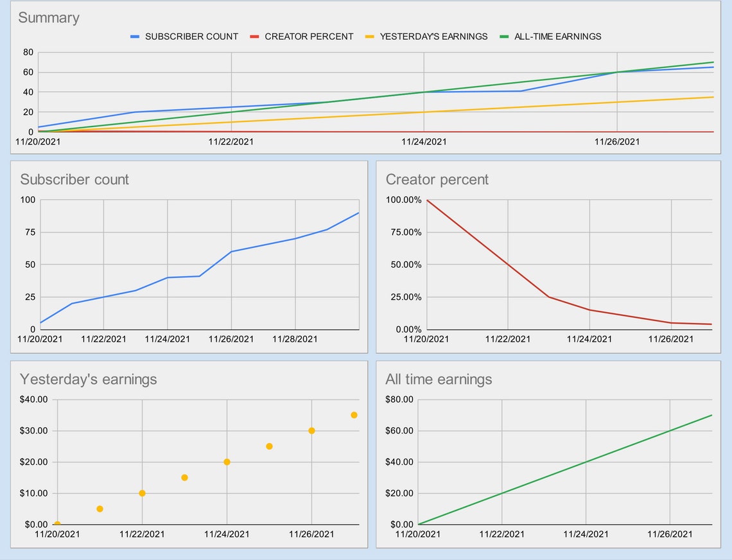Click the highest yellow dot in Yesterday's earnings
This screenshot has height=560, width=732.
tap(353, 415)
